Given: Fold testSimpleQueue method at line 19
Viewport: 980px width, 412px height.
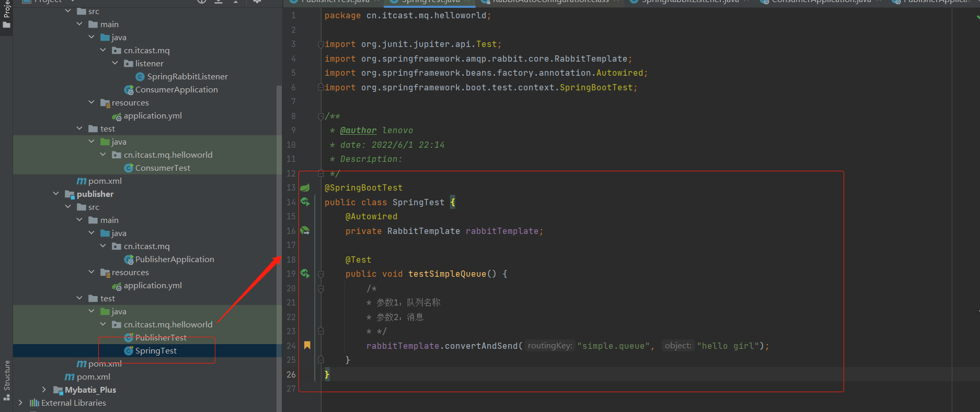Looking at the screenshot, I should click(x=321, y=274).
